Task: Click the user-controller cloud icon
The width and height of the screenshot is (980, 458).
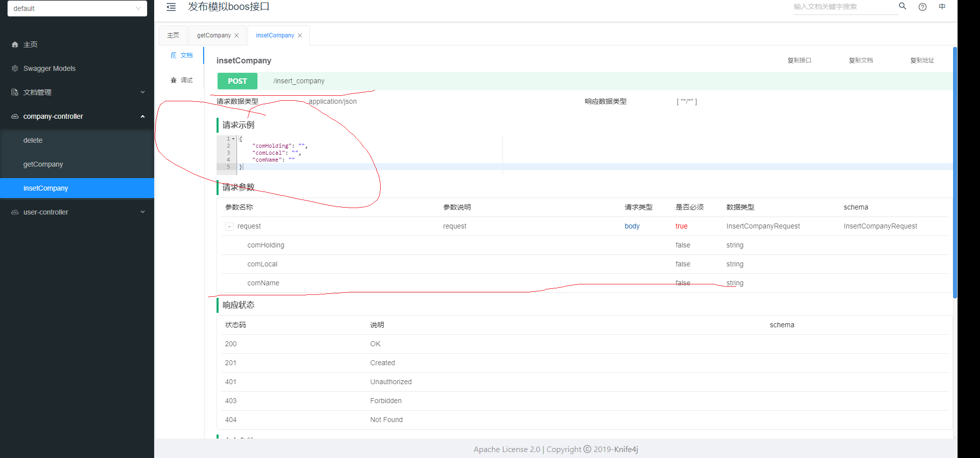Action: coord(15,212)
